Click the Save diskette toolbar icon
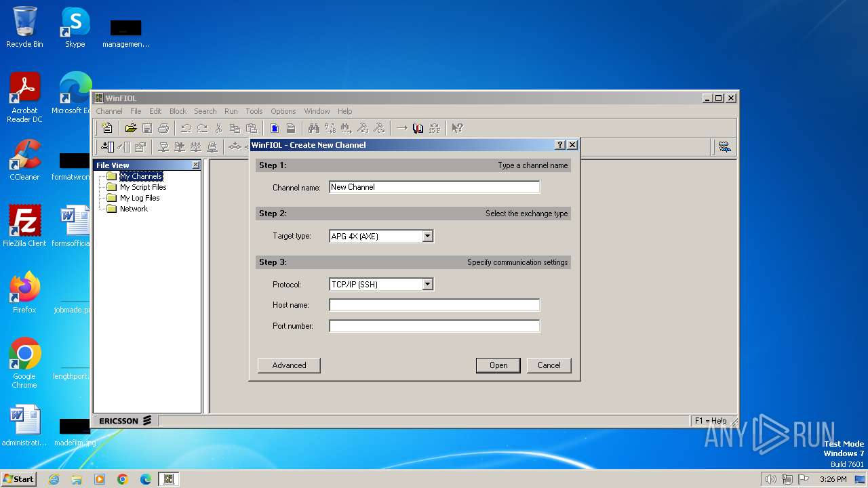This screenshot has height=488, width=868. pos(146,128)
